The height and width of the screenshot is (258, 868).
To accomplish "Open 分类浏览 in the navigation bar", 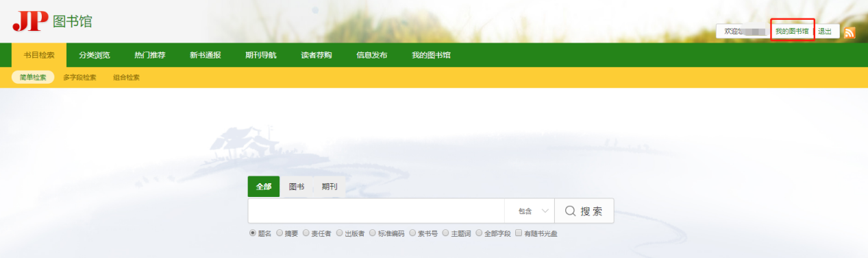I will pyautogui.click(x=95, y=55).
